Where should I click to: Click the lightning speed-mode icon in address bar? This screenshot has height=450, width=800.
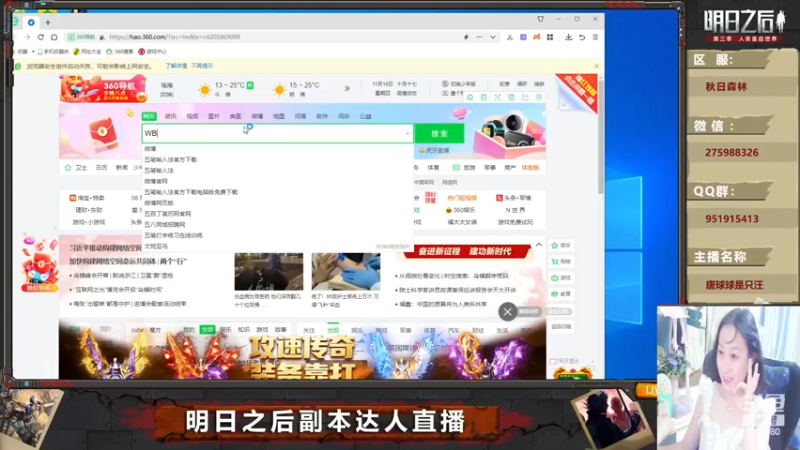(x=466, y=37)
